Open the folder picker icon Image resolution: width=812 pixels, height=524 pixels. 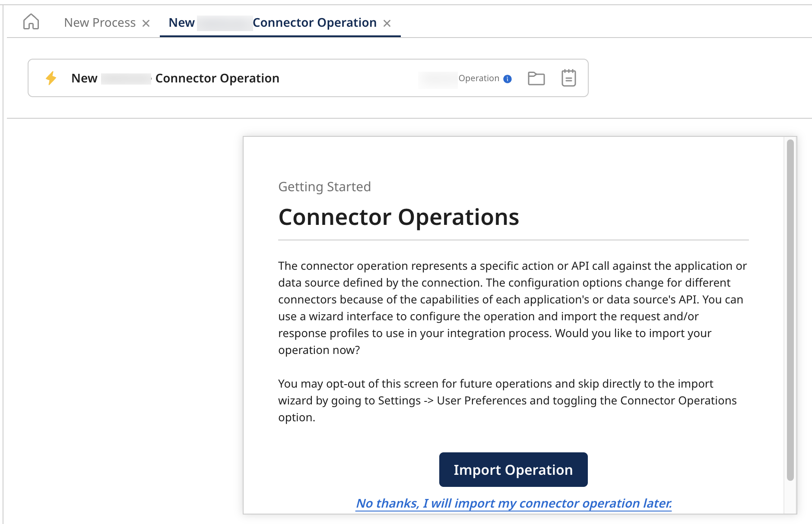click(536, 78)
